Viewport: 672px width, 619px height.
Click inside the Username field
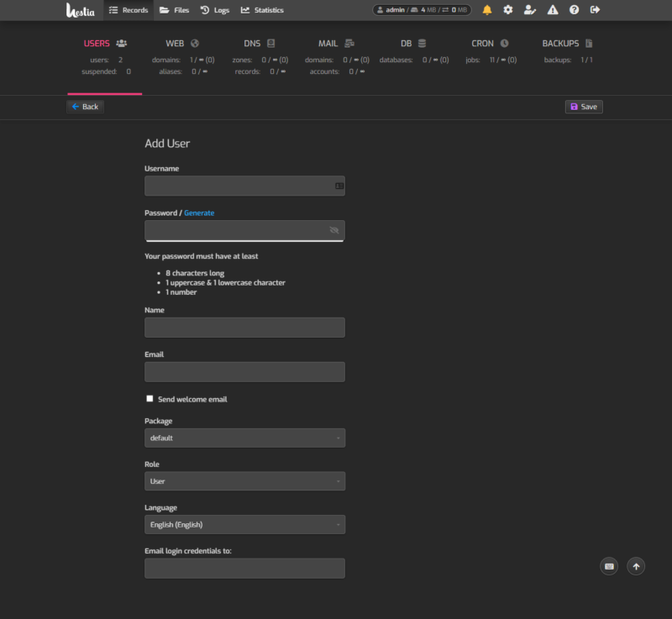244,186
